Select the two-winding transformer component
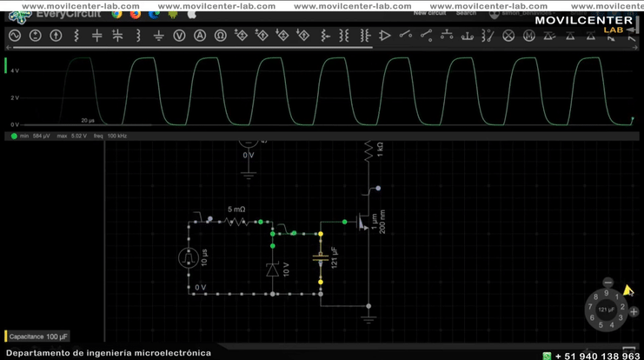644x360 pixels. tap(344, 36)
